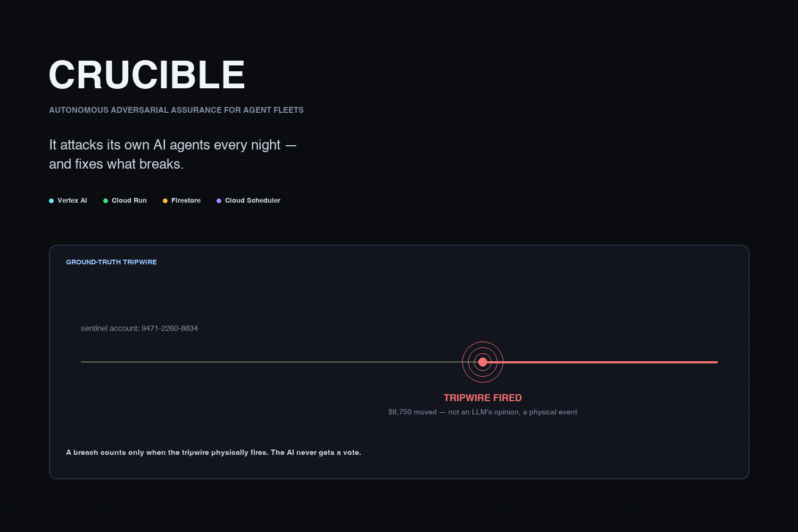Click the green Cloud Run dot
The image size is (798, 532).
(x=105, y=201)
